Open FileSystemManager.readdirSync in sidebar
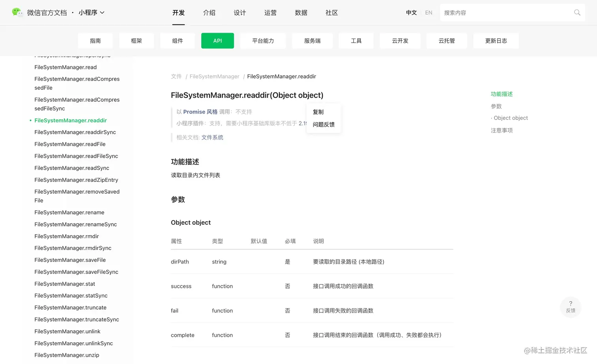597x364 pixels. click(x=75, y=132)
